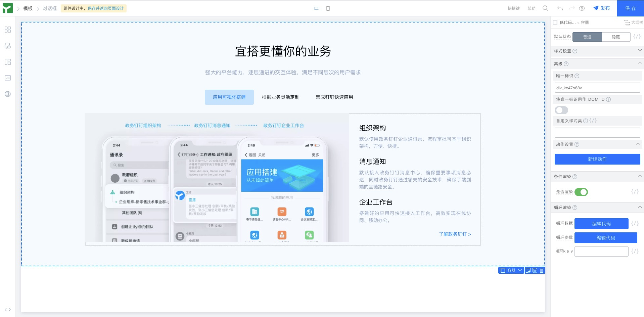
Task: Collapse the 高级 section
Action: click(640, 63)
